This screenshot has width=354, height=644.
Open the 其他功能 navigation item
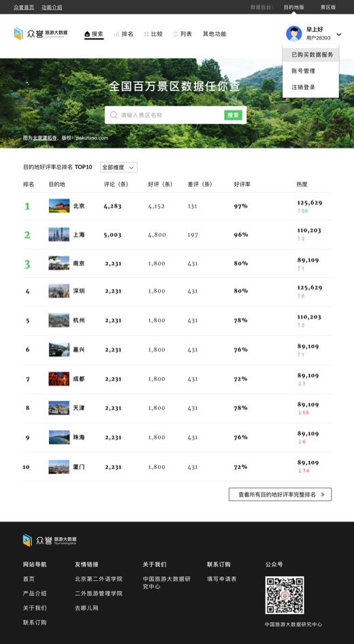tap(214, 34)
